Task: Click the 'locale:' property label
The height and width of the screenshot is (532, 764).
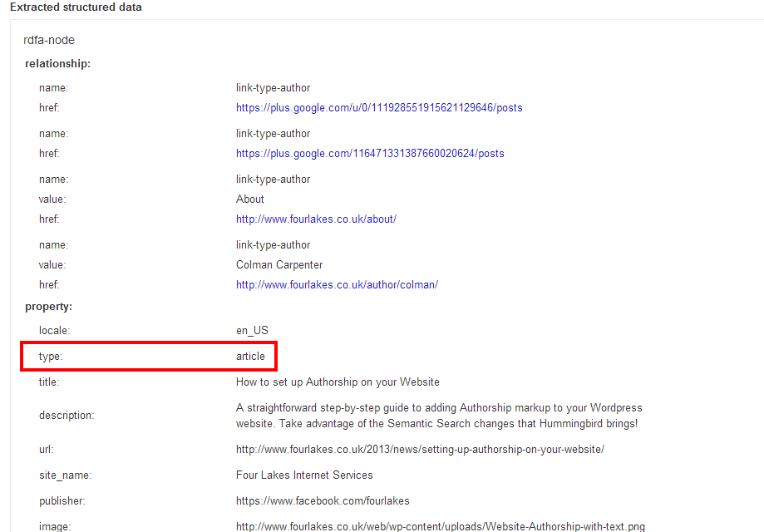Action: 54,331
